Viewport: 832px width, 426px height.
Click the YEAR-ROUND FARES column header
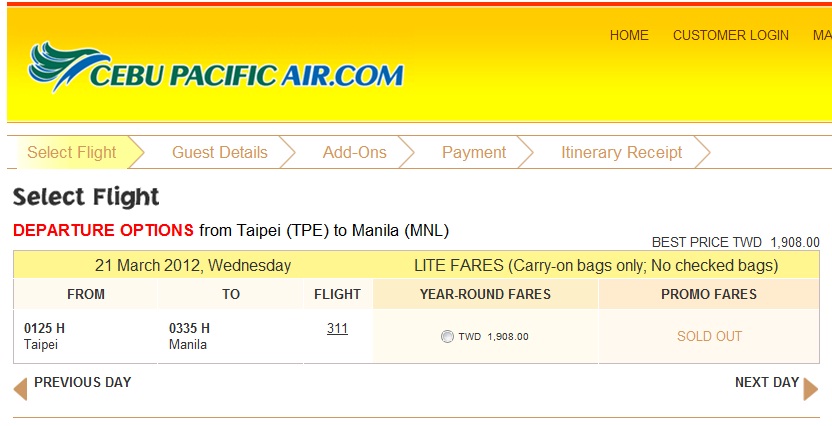pyautogui.click(x=485, y=294)
